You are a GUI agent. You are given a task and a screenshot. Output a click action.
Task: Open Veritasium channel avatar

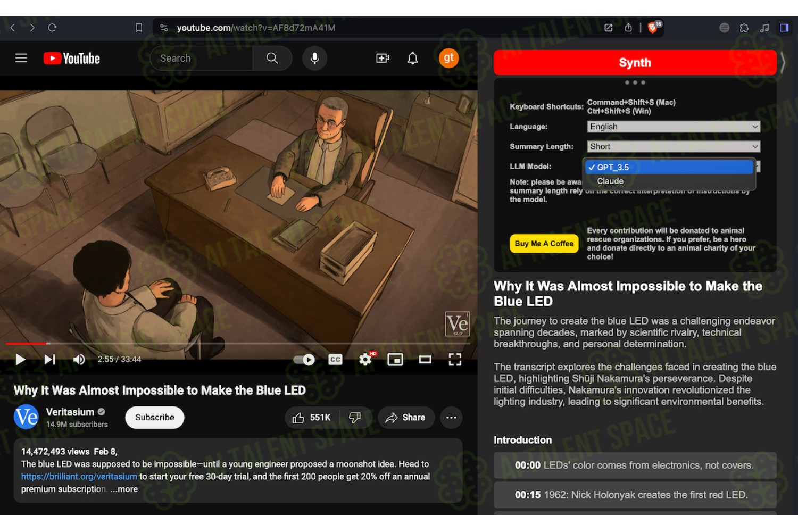[26, 417]
